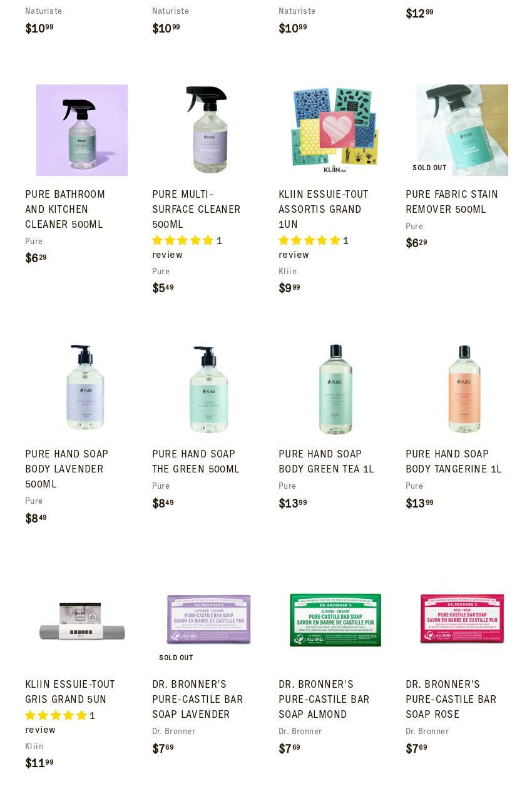Screen dimensions: 532x796
Task: Open pink Dr. Bronner's Rose soap image
Action: pyautogui.click(x=463, y=620)
